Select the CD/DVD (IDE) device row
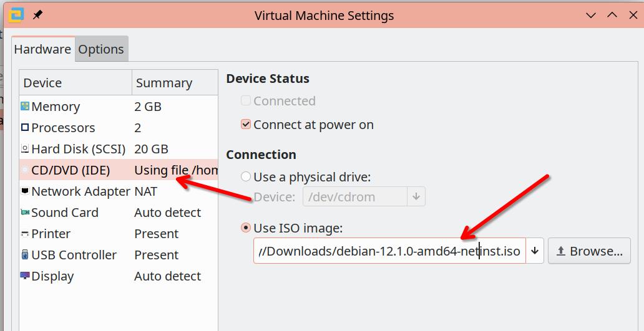 click(119, 170)
